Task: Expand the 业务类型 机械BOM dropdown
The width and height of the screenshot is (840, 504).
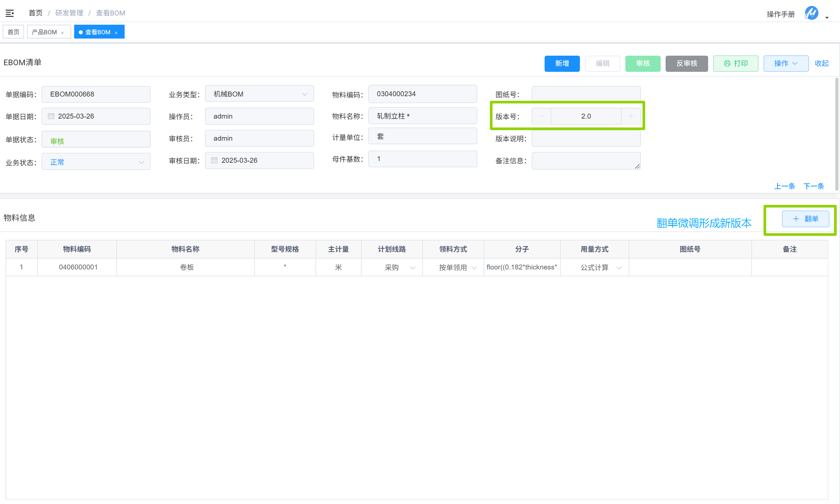Action: (305, 94)
